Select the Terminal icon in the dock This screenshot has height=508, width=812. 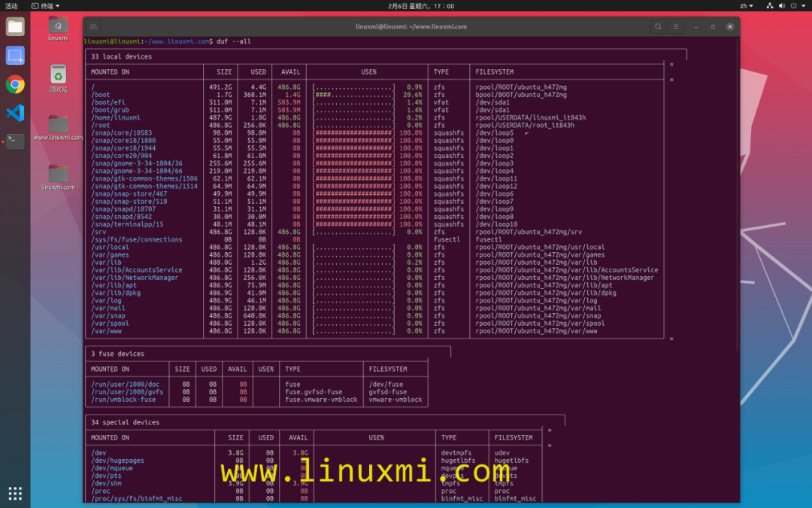(15, 141)
